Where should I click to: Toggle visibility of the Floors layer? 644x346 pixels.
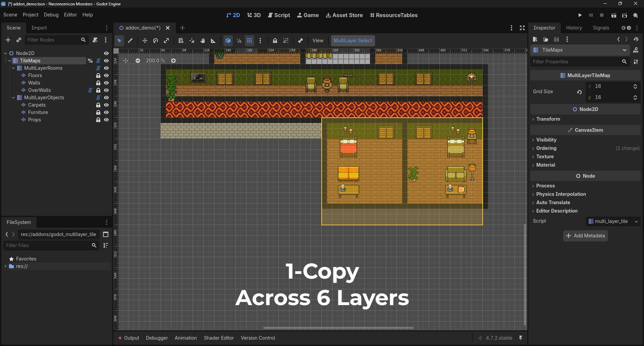[106, 75]
